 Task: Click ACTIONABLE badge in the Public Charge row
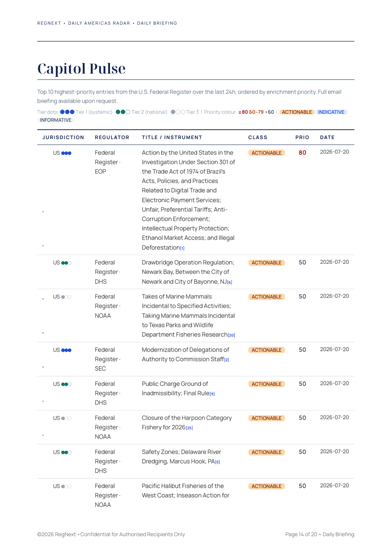tap(267, 384)
